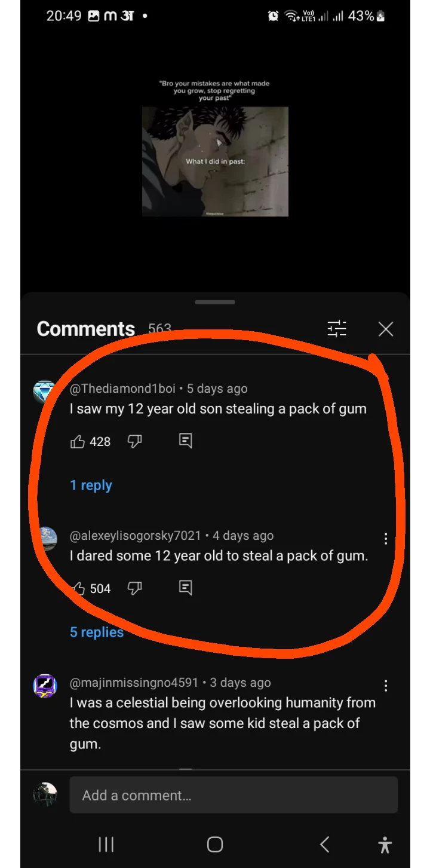
Task: Like Thediamond1boi's comment
Action: tap(78, 442)
